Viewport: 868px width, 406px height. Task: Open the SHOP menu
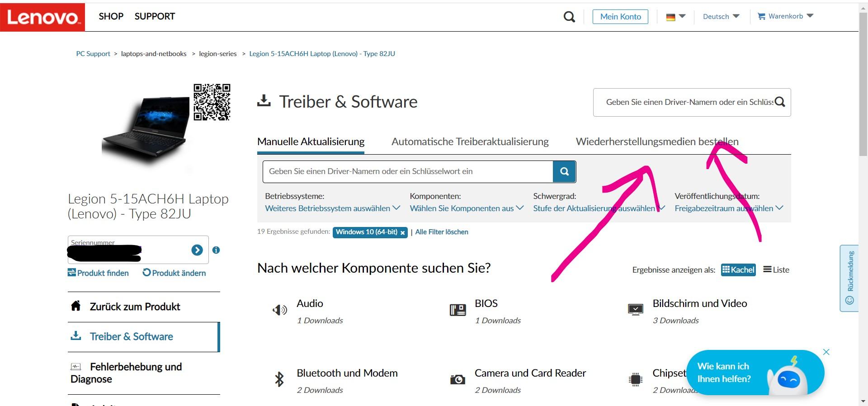[x=111, y=16]
